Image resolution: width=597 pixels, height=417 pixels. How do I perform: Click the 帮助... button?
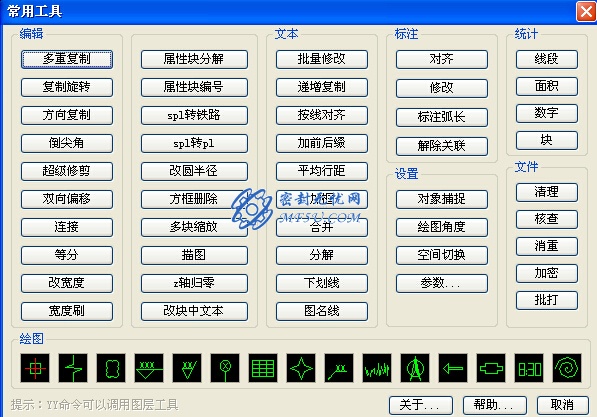click(495, 405)
